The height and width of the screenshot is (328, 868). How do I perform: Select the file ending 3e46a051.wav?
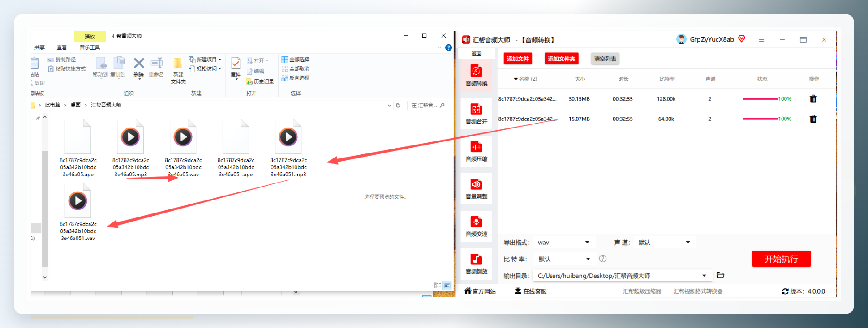pyautogui.click(x=78, y=212)
